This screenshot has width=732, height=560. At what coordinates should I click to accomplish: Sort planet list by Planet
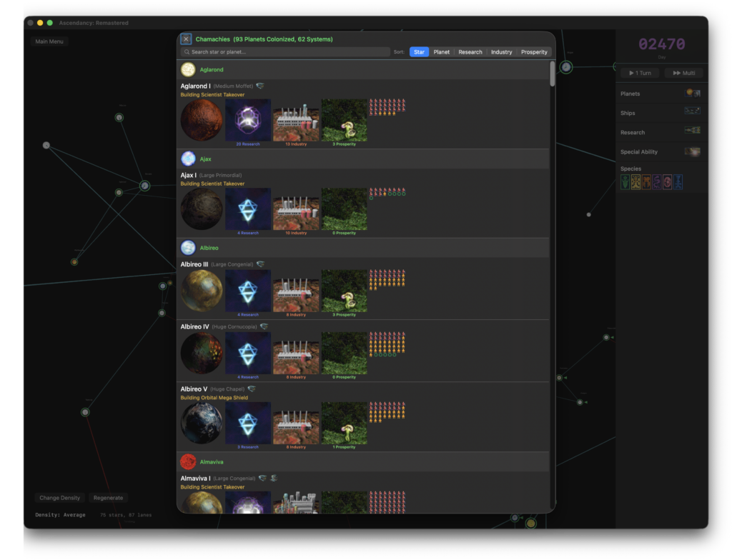click(441, 52)
